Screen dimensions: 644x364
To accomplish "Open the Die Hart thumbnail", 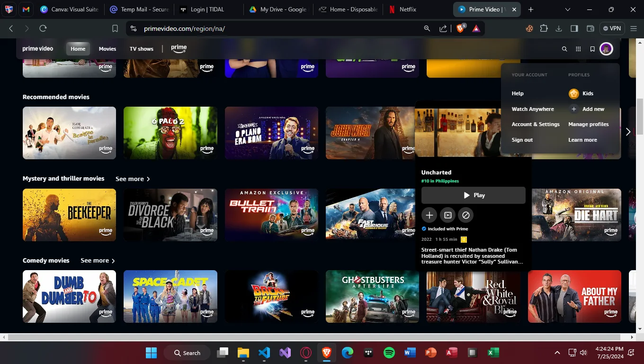I will (576, 215).
